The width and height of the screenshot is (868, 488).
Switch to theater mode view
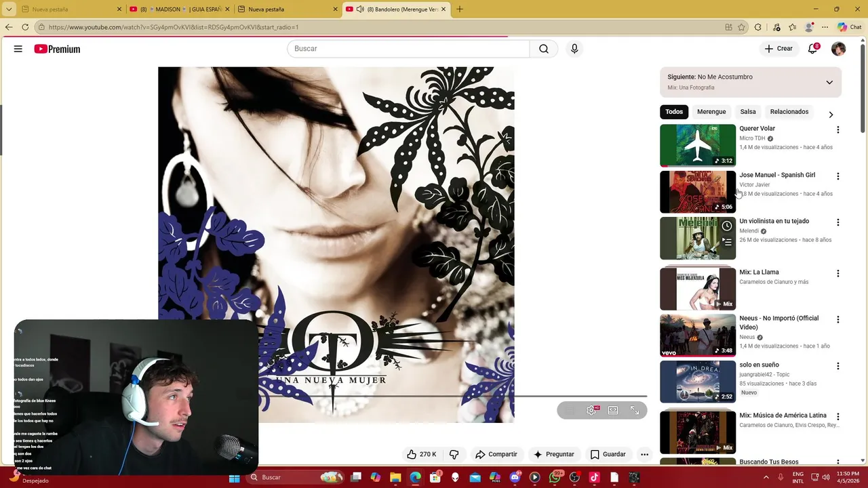(613, 410)
